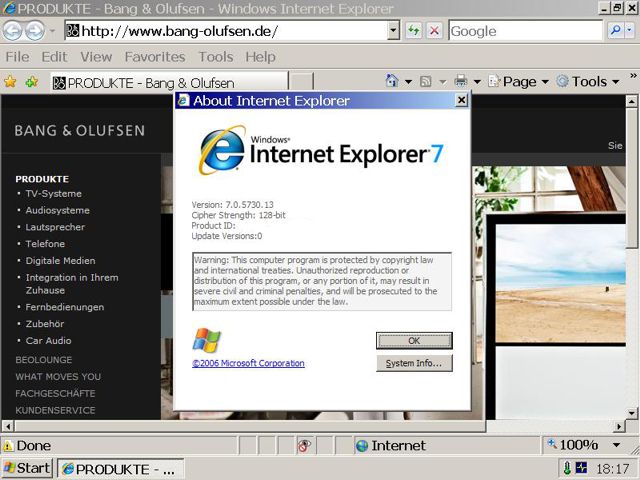Click the status bar warning icon
640x480 pixels.
pos(8,445)
